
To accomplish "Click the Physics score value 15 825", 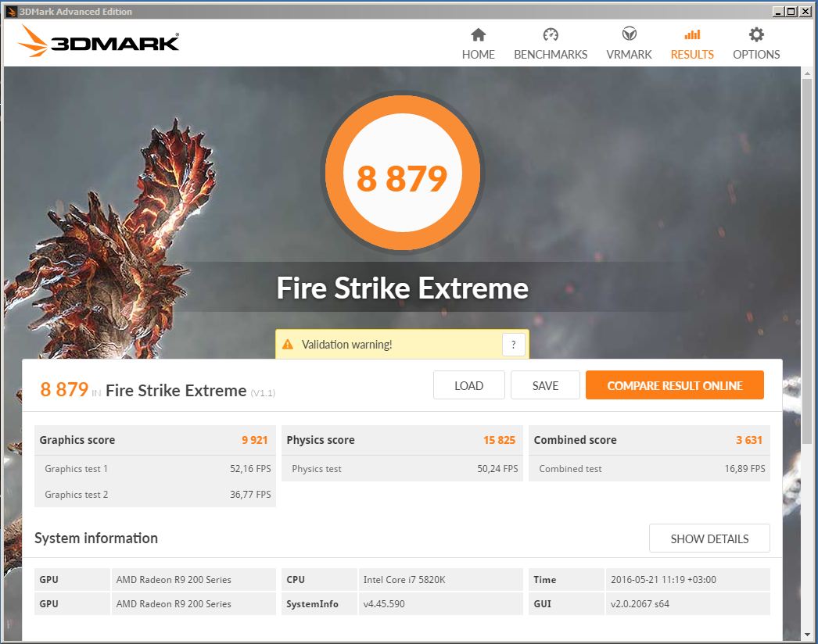I will pos(499,440).
